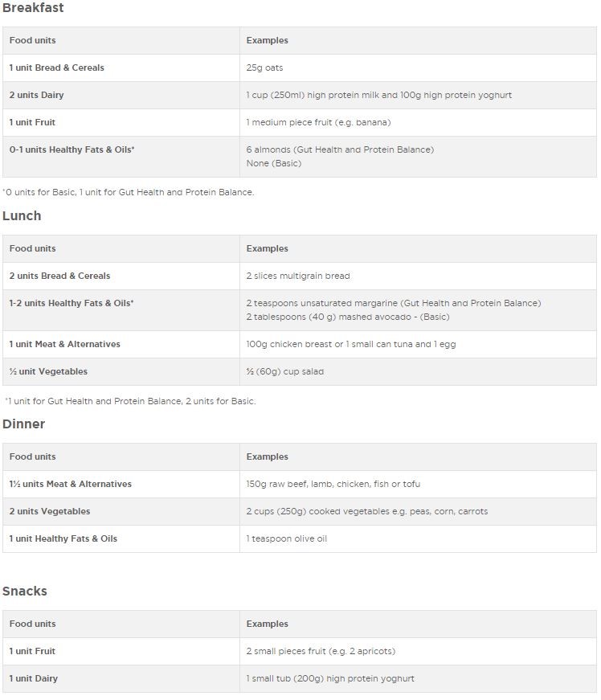
Task: Click the Breakfast section heading
Action: click(33, 8)
